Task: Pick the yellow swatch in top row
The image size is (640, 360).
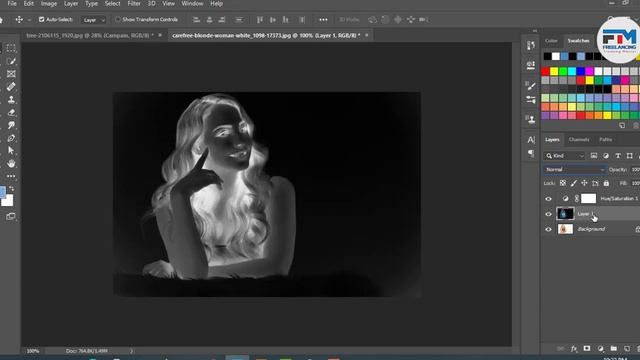Action: click(554, 71)
